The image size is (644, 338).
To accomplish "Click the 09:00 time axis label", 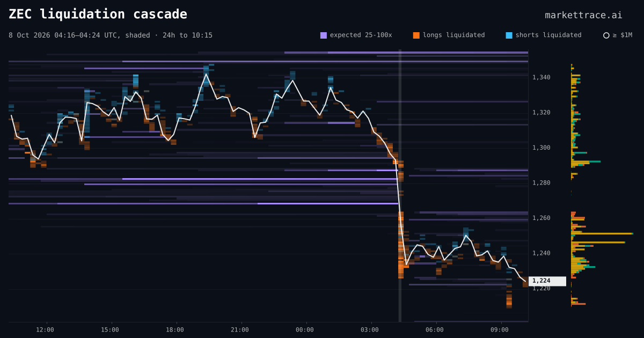I will [x=500, y=330].
